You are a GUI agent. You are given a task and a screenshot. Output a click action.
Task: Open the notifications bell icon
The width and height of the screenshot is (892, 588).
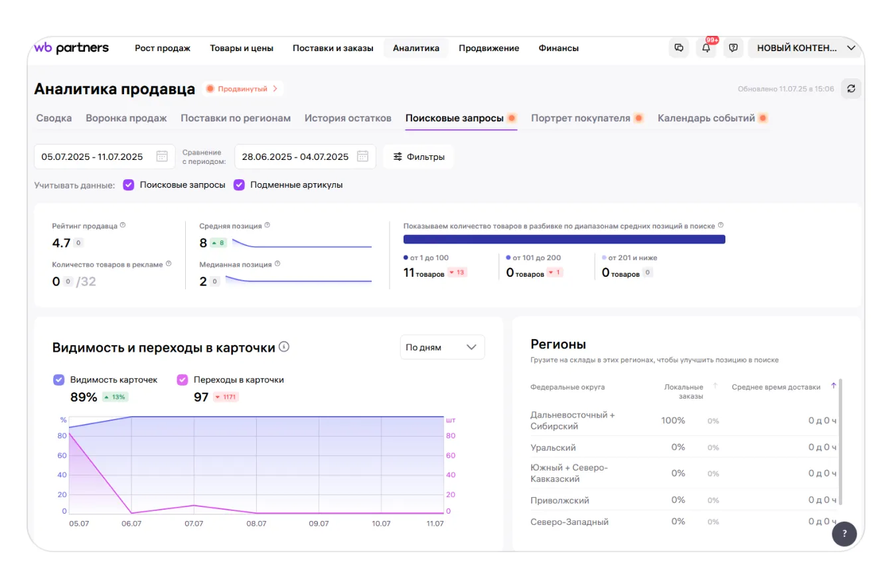(x=706, y=48)
